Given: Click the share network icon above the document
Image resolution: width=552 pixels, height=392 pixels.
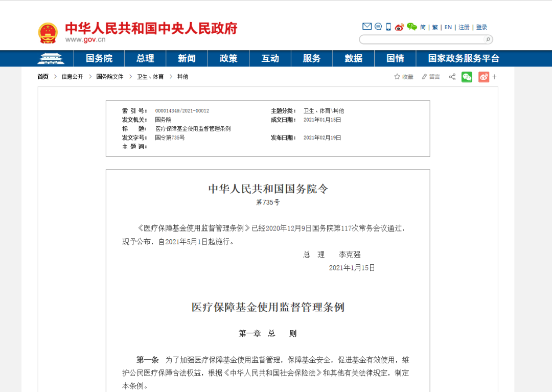Looking at the screenshot, I should (452, 77).
